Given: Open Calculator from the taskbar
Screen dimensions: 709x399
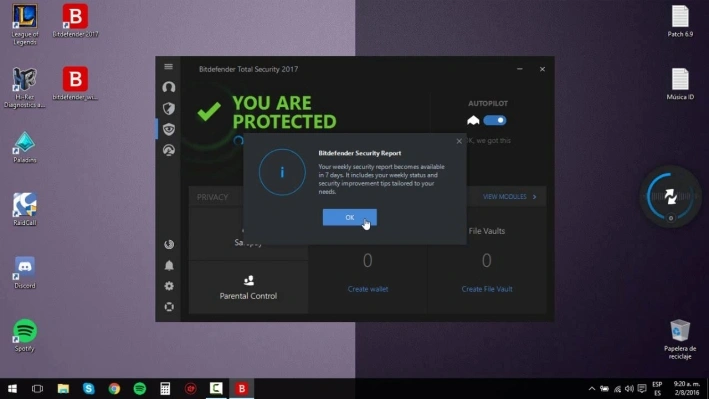Looking at the screenshot, I should [x=165, y=389].
